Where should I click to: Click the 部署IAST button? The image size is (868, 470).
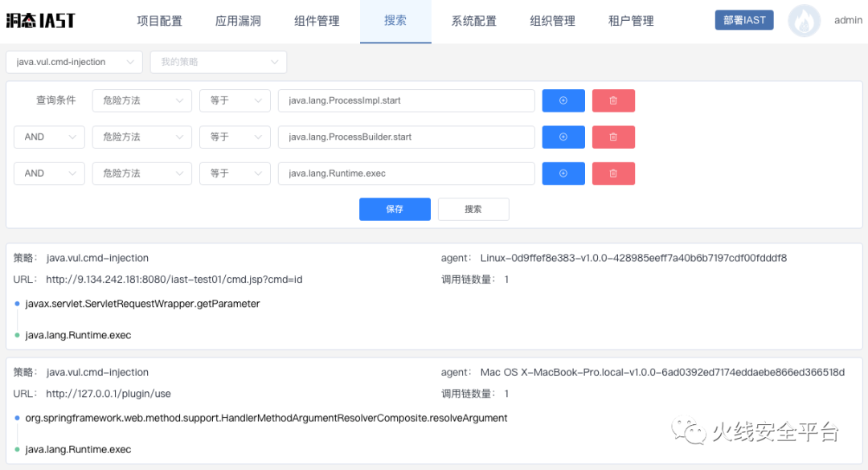pyautogui.click(x=743, y=20)
